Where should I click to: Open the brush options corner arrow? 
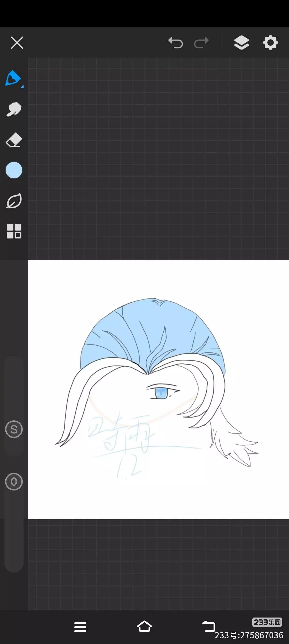(22, 87)
